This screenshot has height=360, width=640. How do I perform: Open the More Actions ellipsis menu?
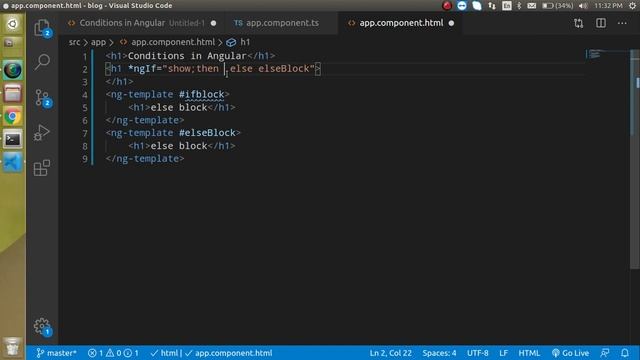(622, 23)
